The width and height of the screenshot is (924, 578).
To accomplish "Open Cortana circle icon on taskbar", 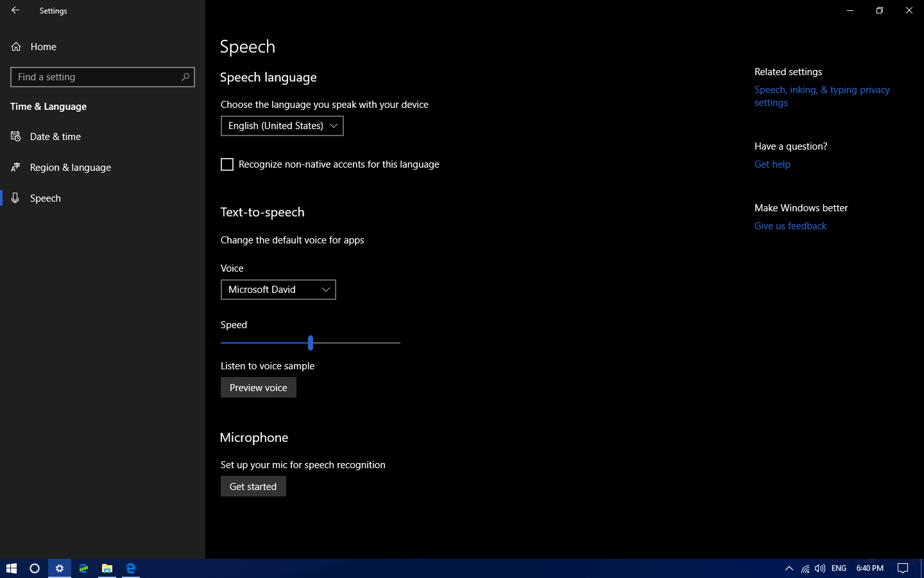I will 35,568.
